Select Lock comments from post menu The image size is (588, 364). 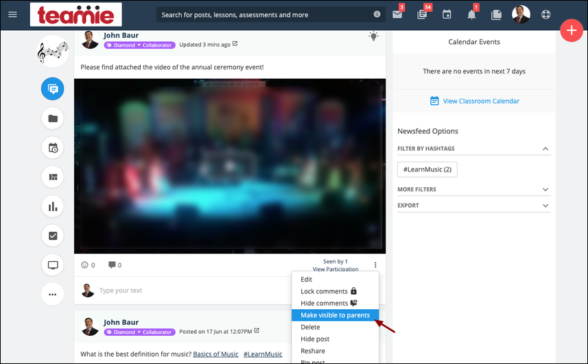tap(335, 291)
